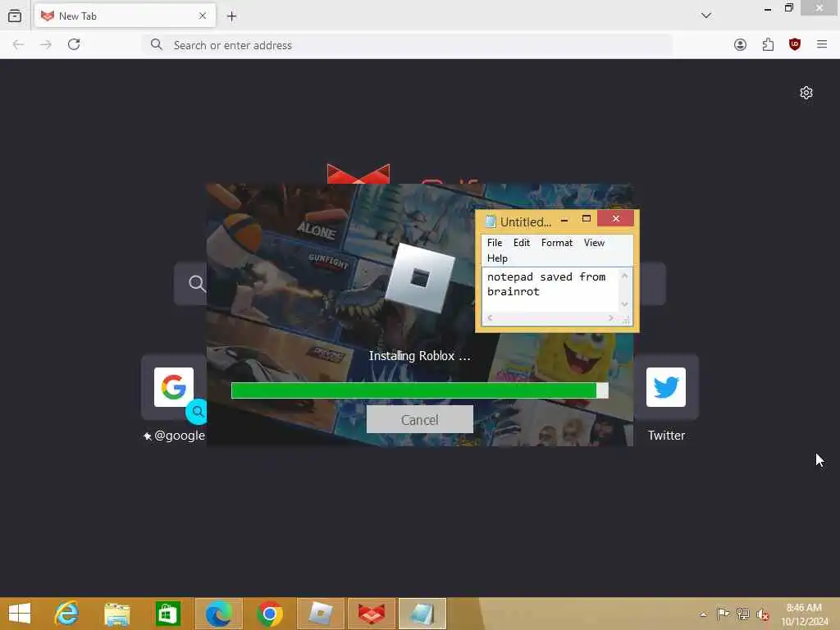Focus the Search or enter address bar
This screenshot has width=840, height=630.
(x=407, y=45)
